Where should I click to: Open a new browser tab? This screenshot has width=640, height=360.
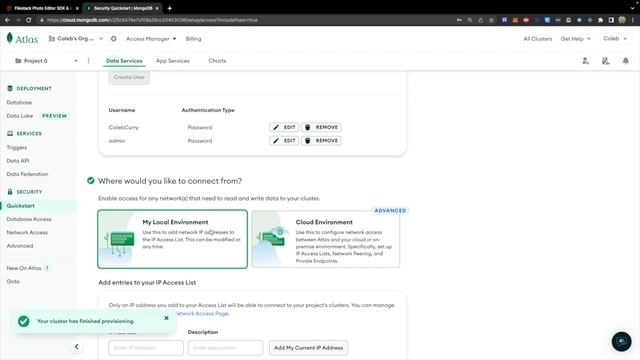pyautogui.click(x=169, y=8)
